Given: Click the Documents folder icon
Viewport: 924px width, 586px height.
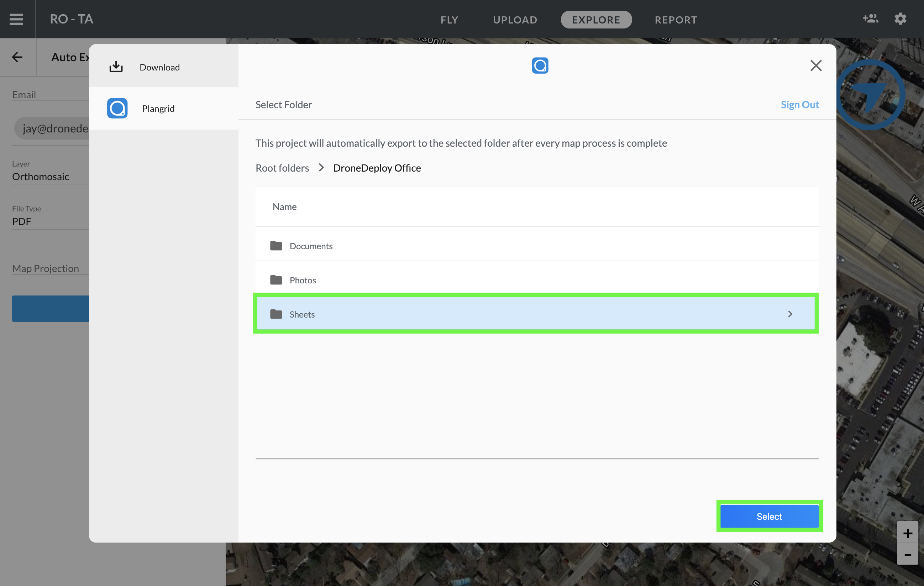Looking at the screenshot, I should [x=276, y=246].
